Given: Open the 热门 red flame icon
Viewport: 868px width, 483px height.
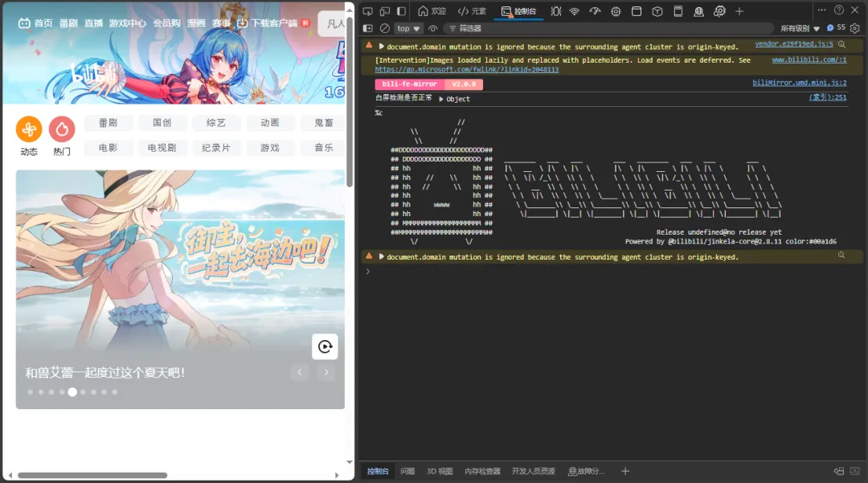Looking at the screenshot, I should pyautogui.click(x=62, y=129).
